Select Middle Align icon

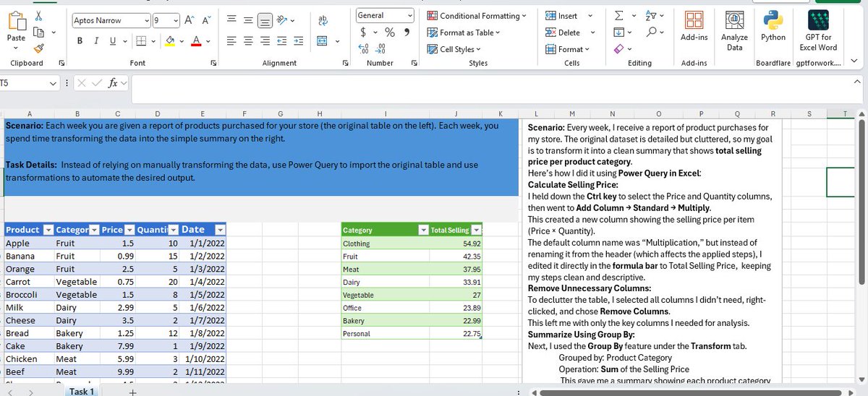click(x=248, y=21)
